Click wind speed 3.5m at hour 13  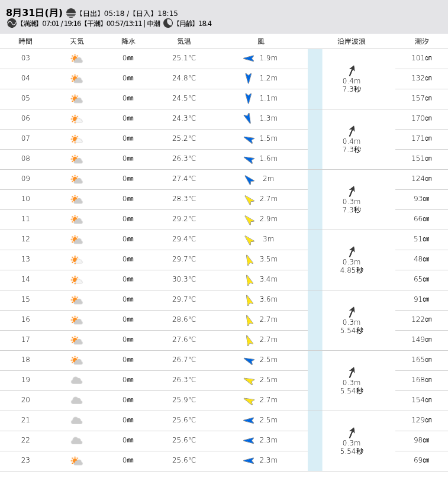[268, 259]
